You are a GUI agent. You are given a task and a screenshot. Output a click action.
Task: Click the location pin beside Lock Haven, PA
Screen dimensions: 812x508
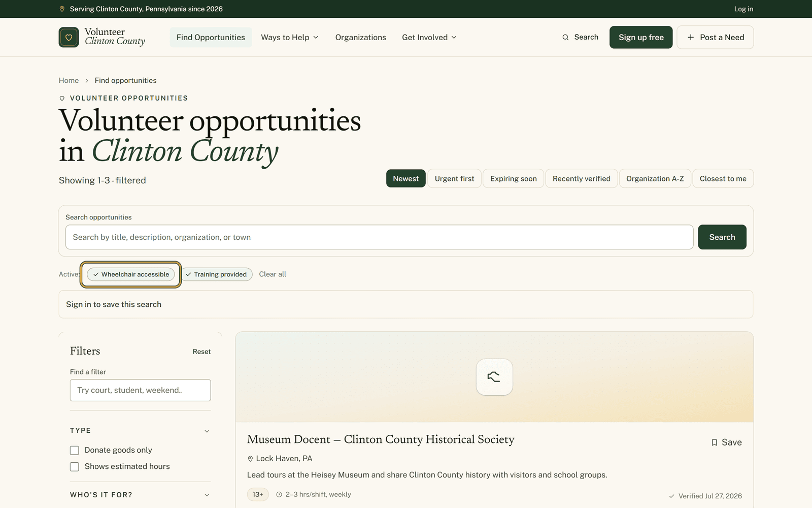tap(250, 459)
